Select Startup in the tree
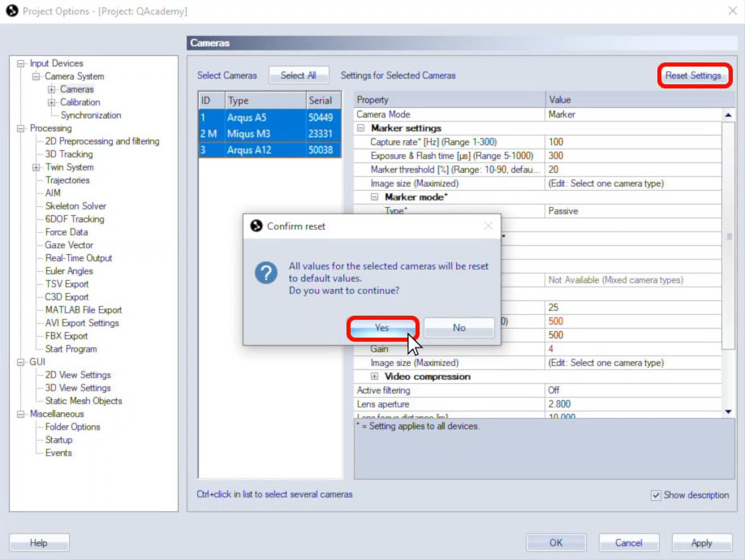745x560 pixels. pos(59,440)
